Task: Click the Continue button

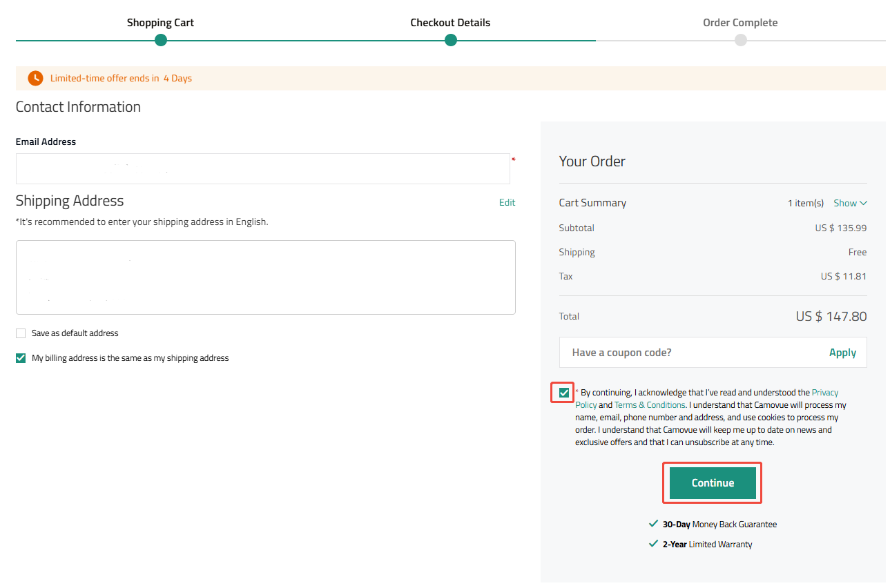Action: click(x=713, y=483)
